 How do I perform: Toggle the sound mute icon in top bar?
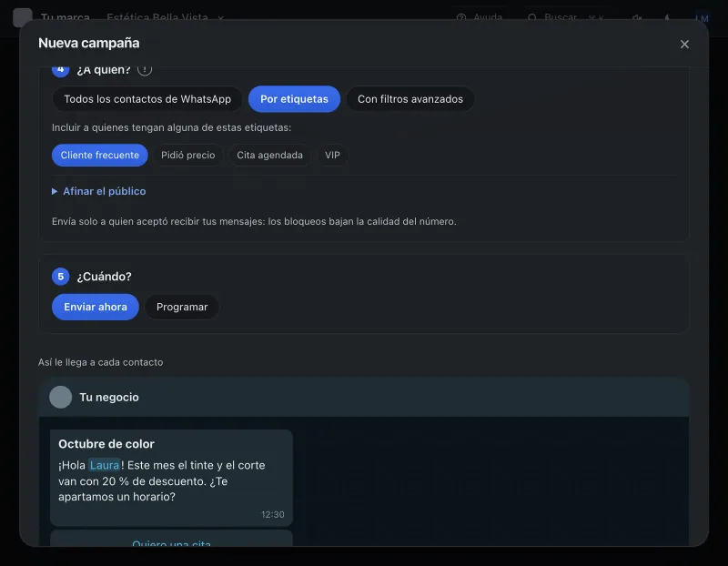tap(637, 17)
